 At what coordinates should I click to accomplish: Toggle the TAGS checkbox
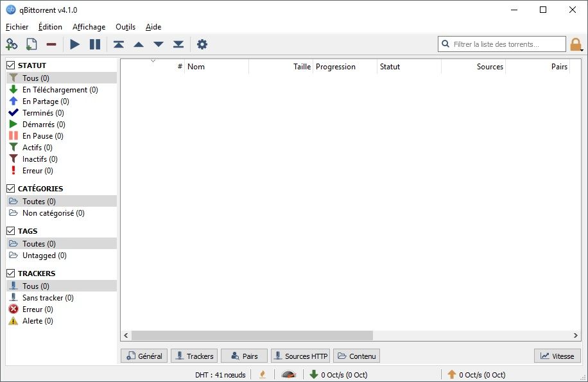point(11,230)
